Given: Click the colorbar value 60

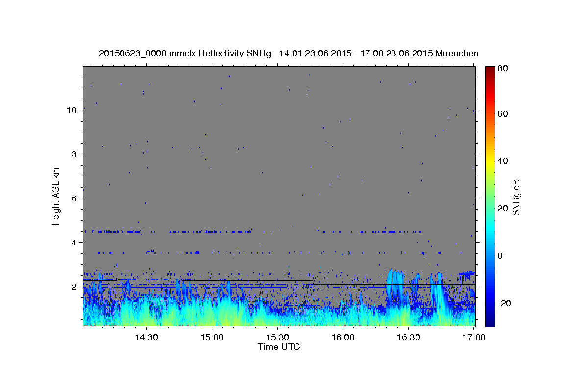Looking at the screenshot, I should 504,114.
